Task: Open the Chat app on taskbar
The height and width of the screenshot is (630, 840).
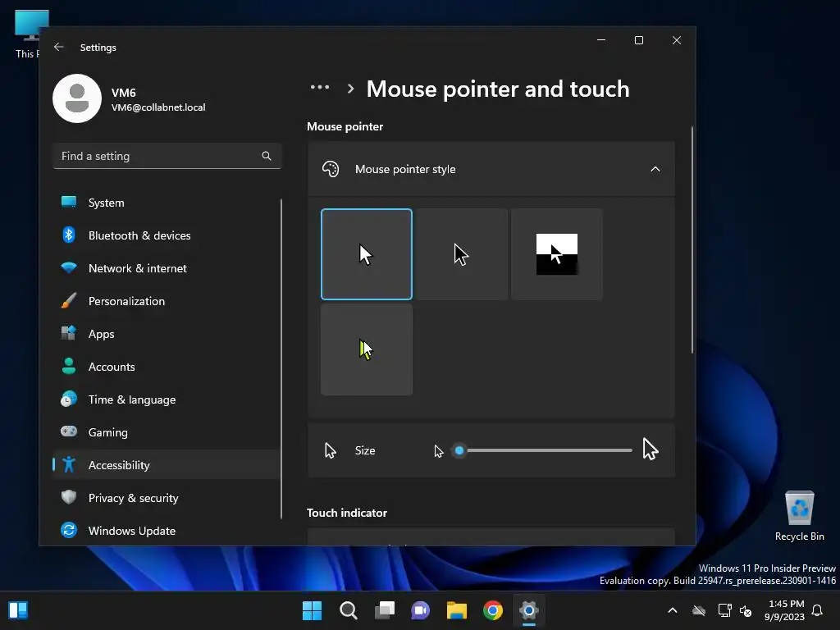Action: 421,610
